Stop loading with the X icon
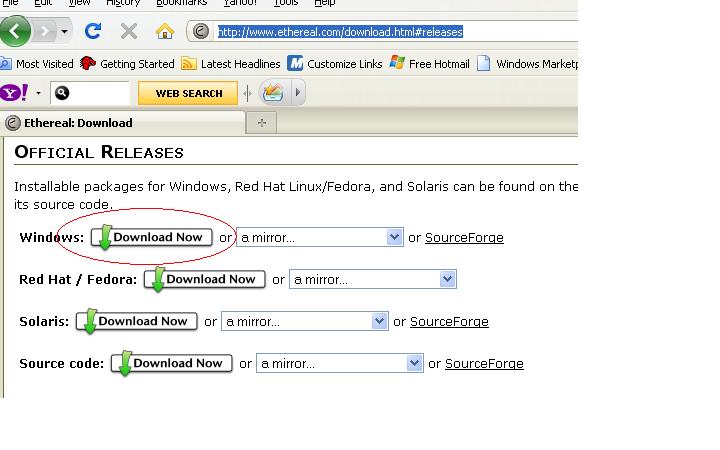The width and height of the screenshot is (720, 450). (x=129, y=31)
